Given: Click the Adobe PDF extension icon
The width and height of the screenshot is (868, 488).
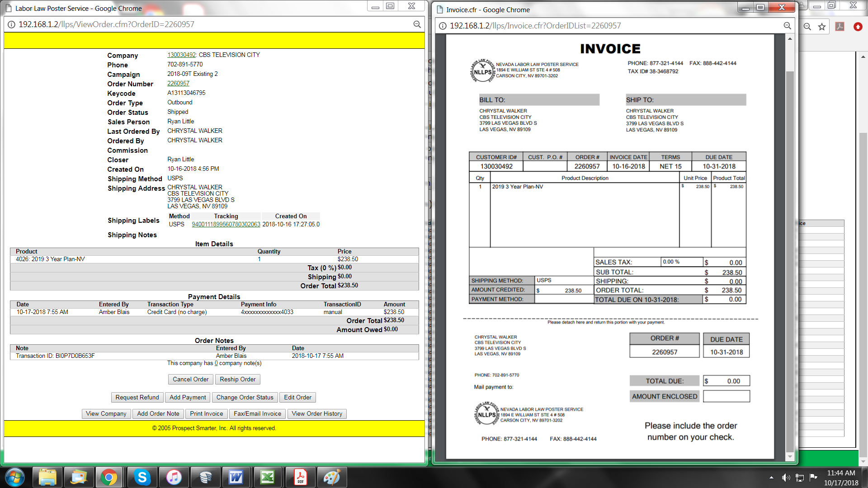Looking at the screenshot, I should click(840, 27).
